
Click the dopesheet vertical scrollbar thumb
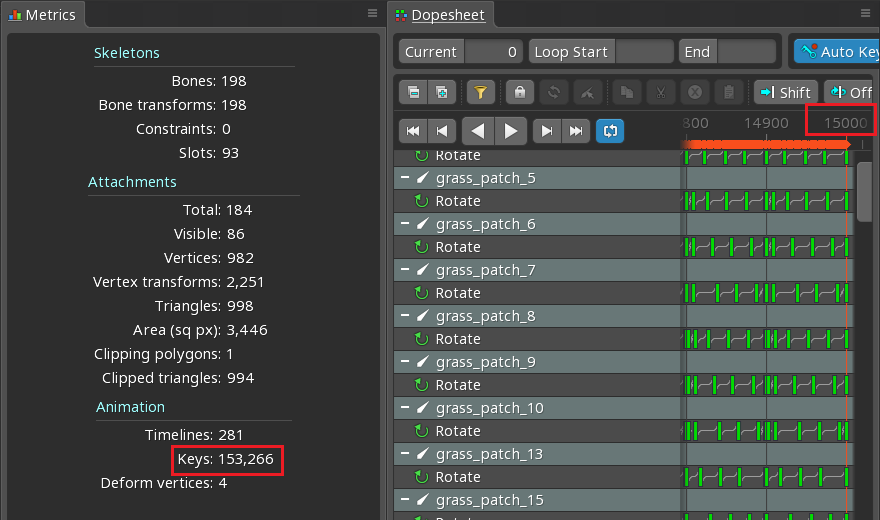[x=867, y=190]
